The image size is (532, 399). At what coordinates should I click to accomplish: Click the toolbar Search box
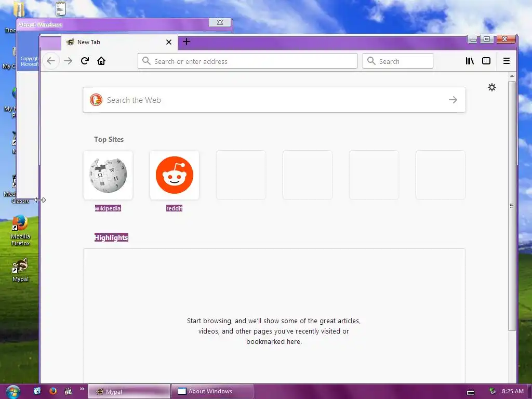click(x=397, y=61)
